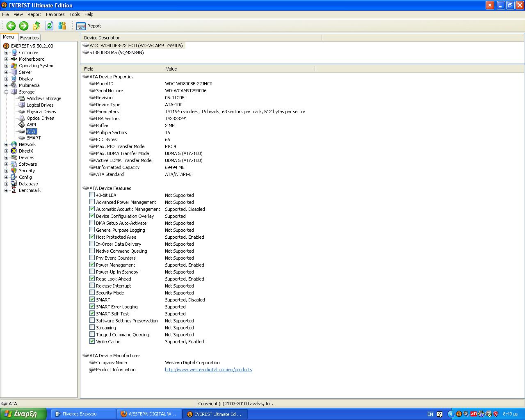Viewport: 525px width, 420px height.
Task: Select the Operating System tree icon
Action: [x=14, y=66]
